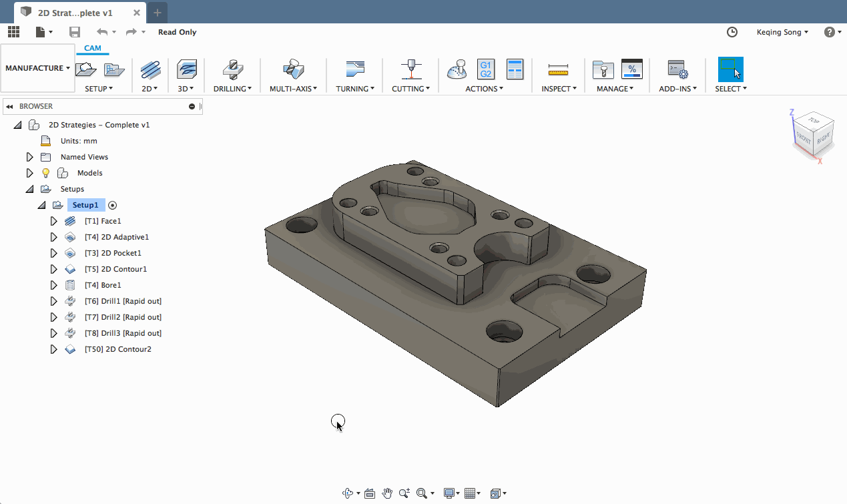
Task: Open the job status clock icon
Action: [x=732, y=32]
